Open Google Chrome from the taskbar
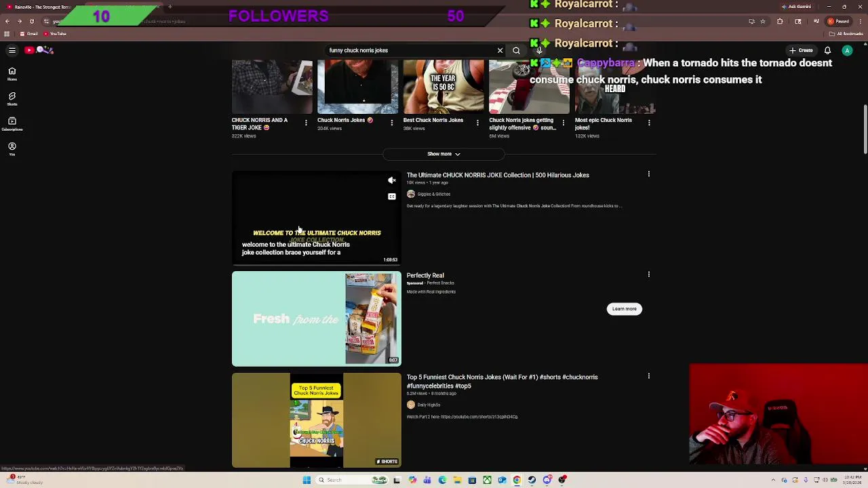 (x=517, y=480)
